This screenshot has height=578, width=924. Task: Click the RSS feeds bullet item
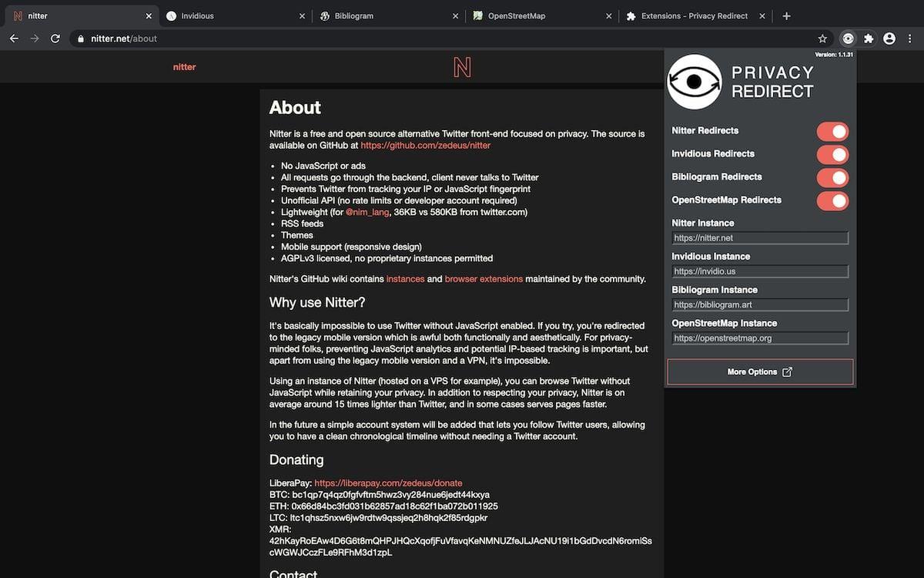coord(302,223)
